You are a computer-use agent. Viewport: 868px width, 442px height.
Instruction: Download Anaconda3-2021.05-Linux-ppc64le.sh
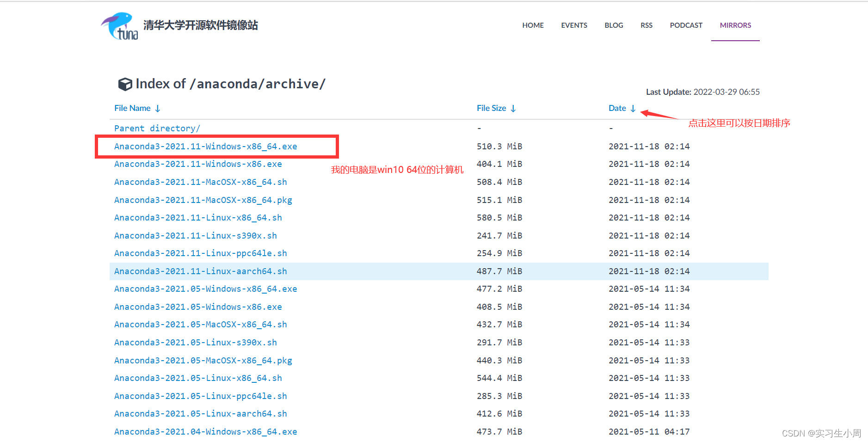click(x=201, y=396)
